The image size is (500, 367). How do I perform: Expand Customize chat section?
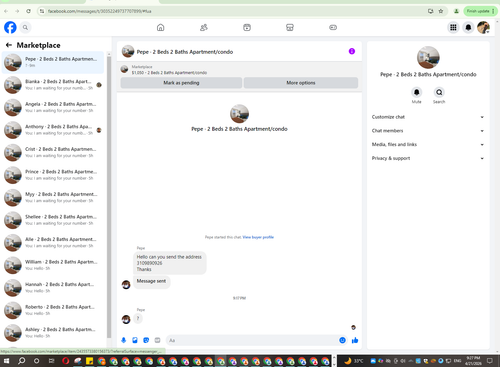point(428,117)
